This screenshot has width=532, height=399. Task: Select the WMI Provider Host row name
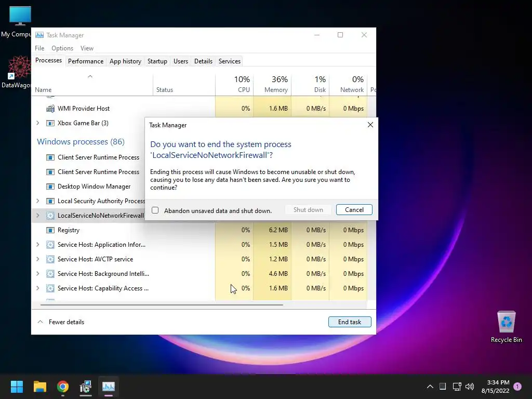point(84,109)
